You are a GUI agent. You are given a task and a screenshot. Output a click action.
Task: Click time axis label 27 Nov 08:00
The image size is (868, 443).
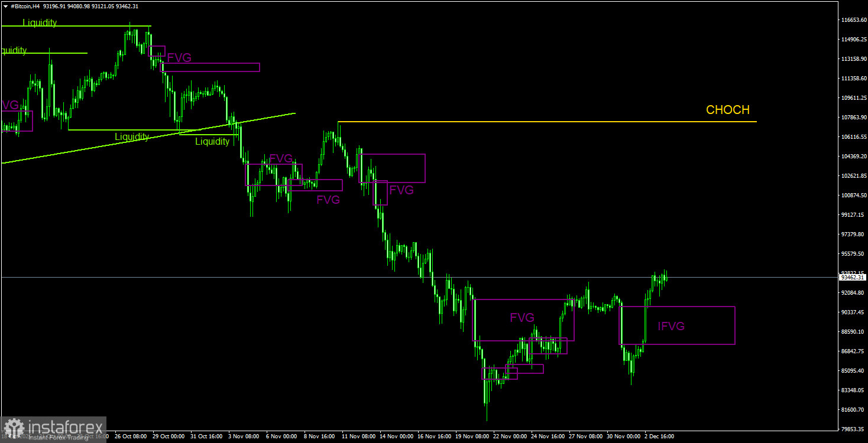[585, 437]
